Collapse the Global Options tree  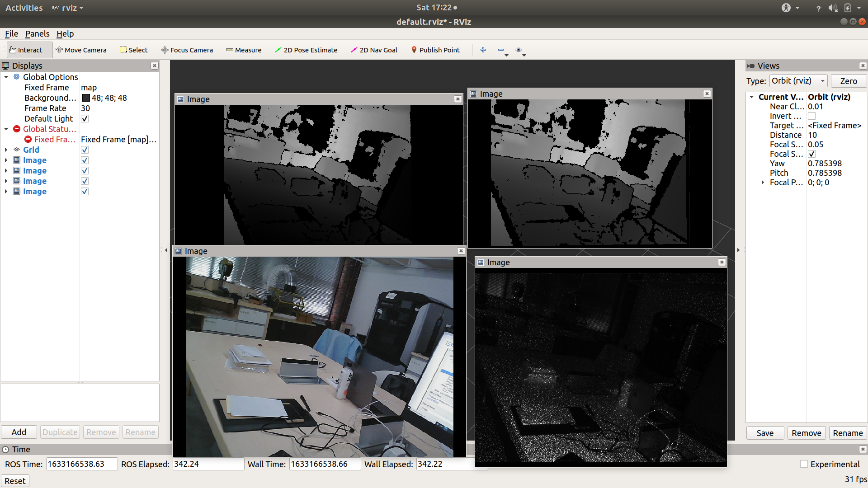pos(6,77)
